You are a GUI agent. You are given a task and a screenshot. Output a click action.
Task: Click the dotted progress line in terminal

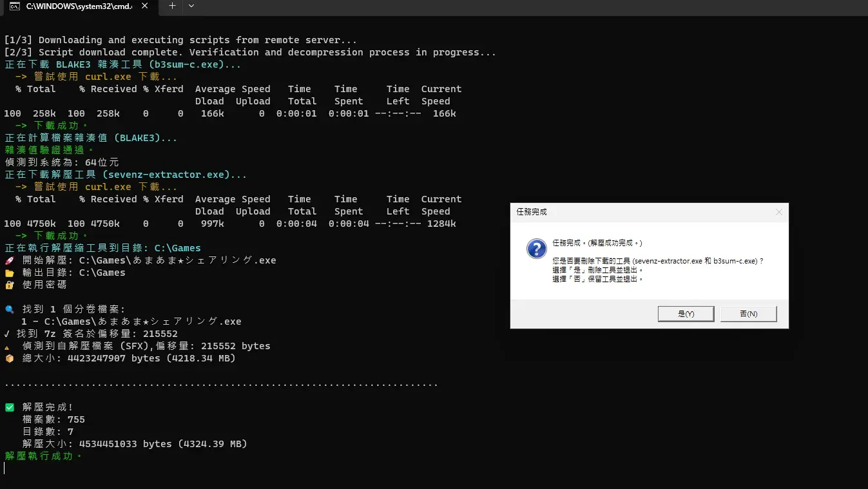[221, 385]
